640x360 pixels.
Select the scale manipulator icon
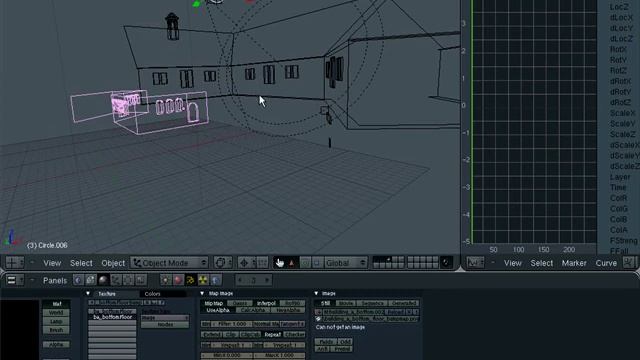click(x=317, y=262)
